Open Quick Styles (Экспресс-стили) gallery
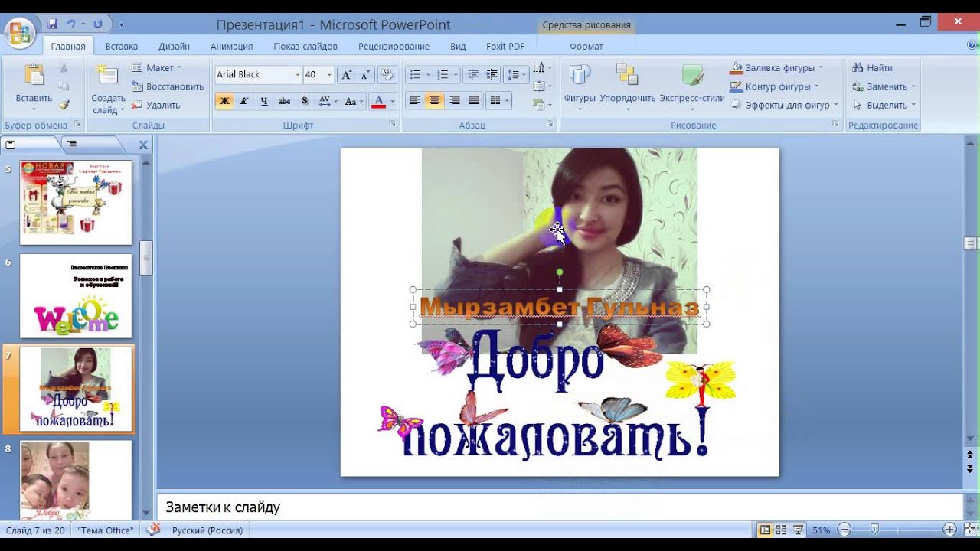 (692, 86)
